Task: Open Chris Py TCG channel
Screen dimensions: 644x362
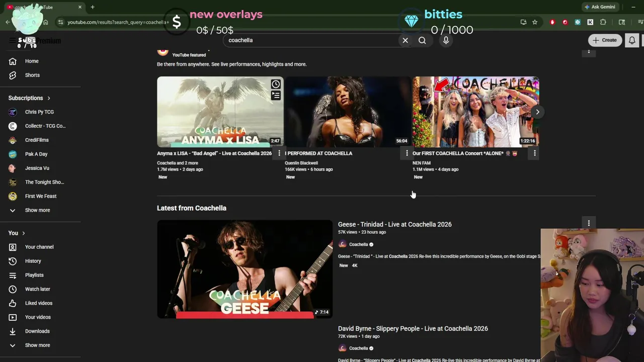Action: coord(40,112)
